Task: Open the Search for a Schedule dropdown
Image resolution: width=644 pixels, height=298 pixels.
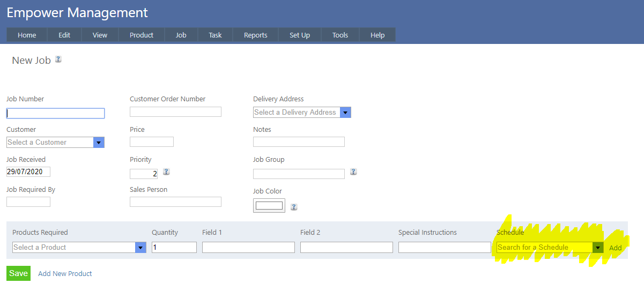Action: (x=598, y=248)
